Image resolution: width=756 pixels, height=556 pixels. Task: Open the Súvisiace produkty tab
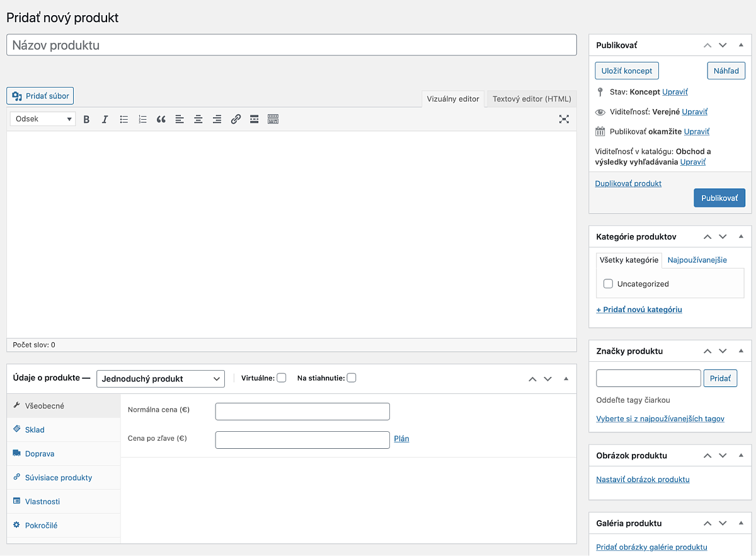click(64, 478)
